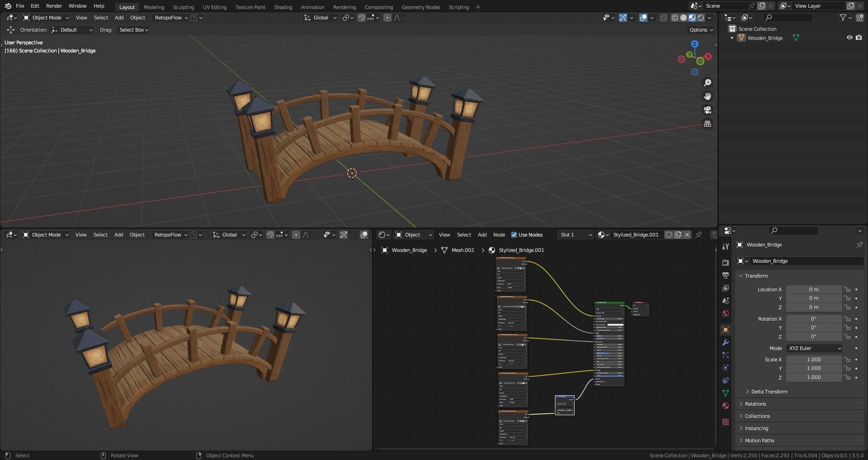The height and width of the screenshot is (460, 868).
Task: Open the Node menu in node editor
Action: point(499,235)
